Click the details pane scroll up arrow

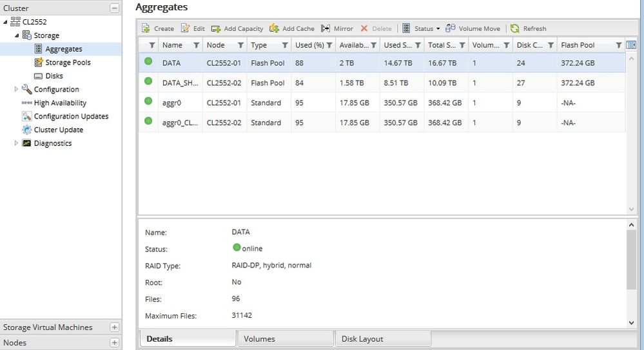click(631, 225)
